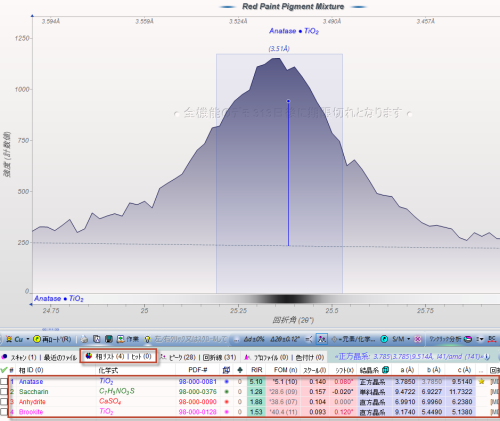
Task: Open the S/M dropdown arrow
Action: pos(408,339)
